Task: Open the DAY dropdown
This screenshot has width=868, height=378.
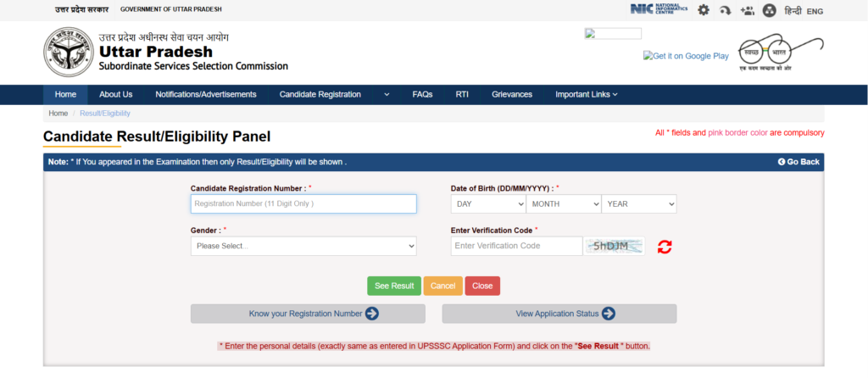Action: tap(488, 203)
